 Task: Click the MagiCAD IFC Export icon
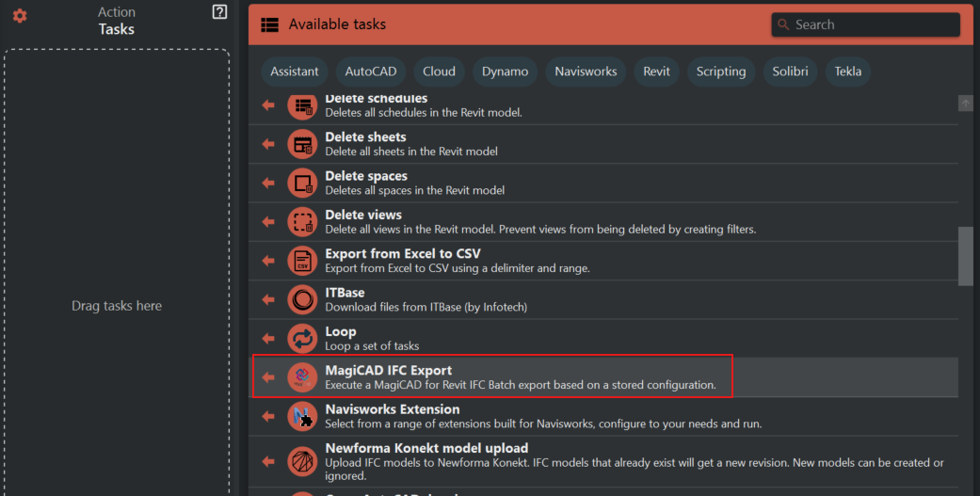(x=302, y=377)
